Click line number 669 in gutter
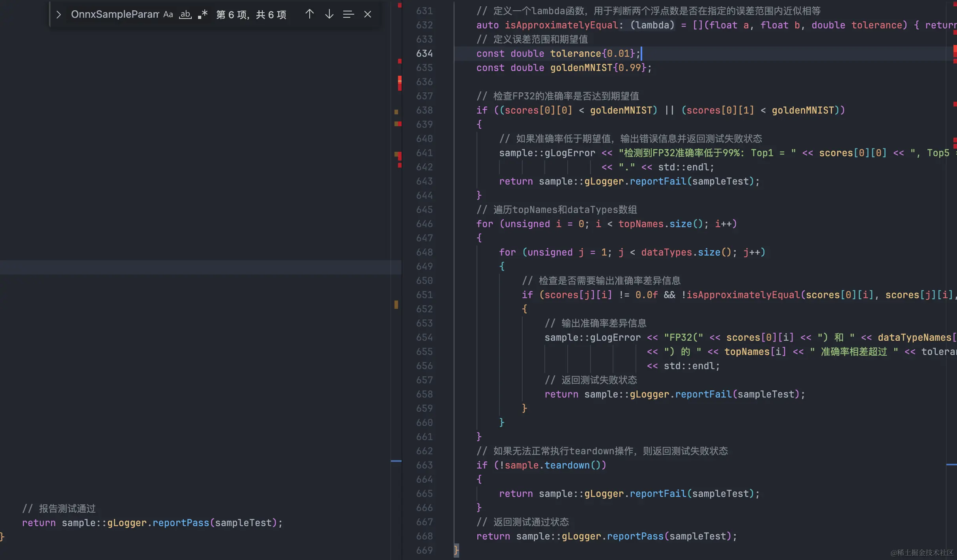This screenshot has height=560, width=957. (424, 550)
